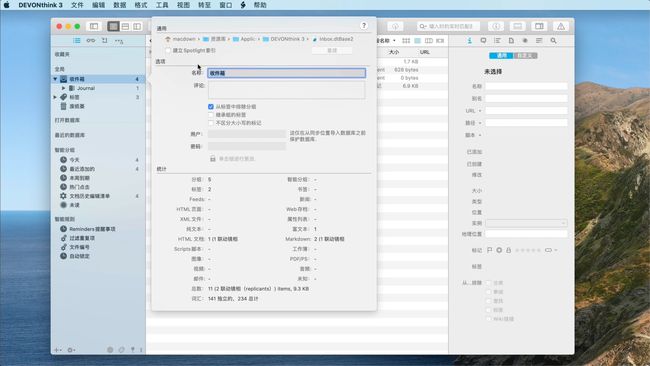This screenshot has height=366, width=650.
Task: Click the star rating in inspector
Action: 528,250
